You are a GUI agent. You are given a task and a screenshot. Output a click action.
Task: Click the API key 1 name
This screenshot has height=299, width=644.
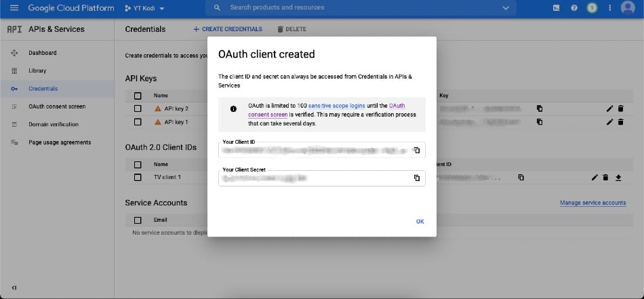coord(176,122)
